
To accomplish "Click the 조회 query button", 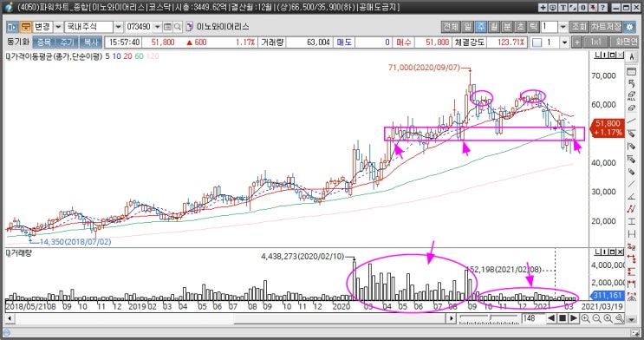I will point(579,27).
